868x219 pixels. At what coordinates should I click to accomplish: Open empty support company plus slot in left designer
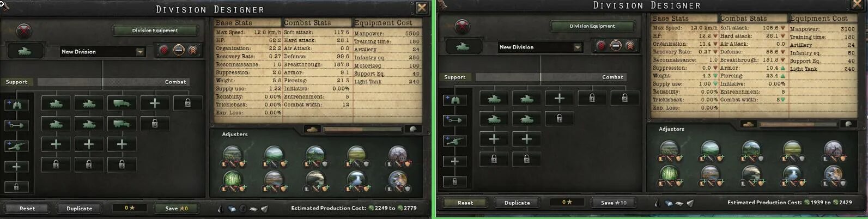[16, 167]
